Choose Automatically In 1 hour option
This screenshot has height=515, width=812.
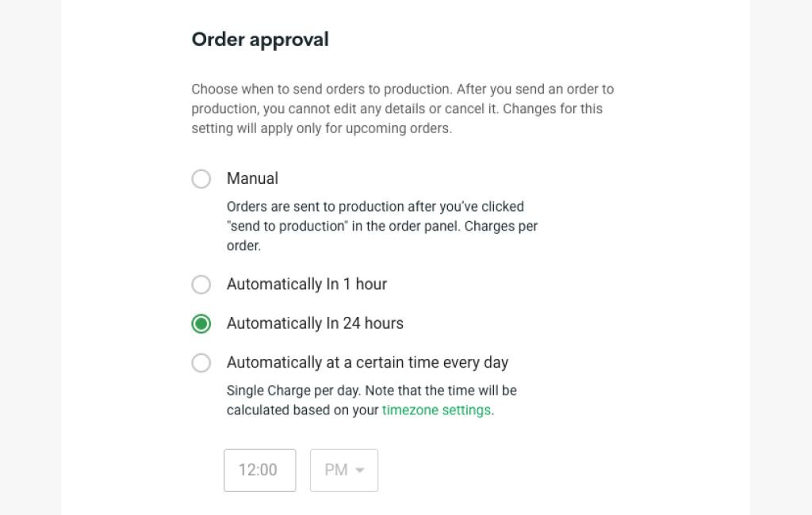click(201, 284)
